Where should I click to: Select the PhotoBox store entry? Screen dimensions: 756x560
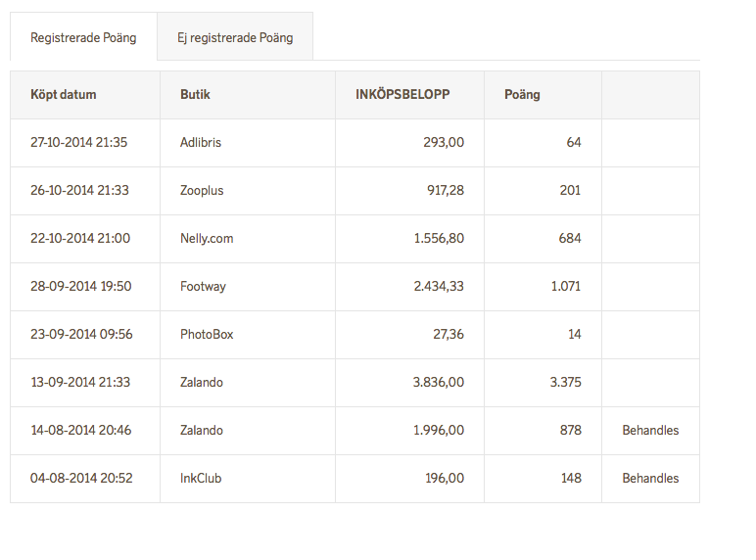point(207,335)
